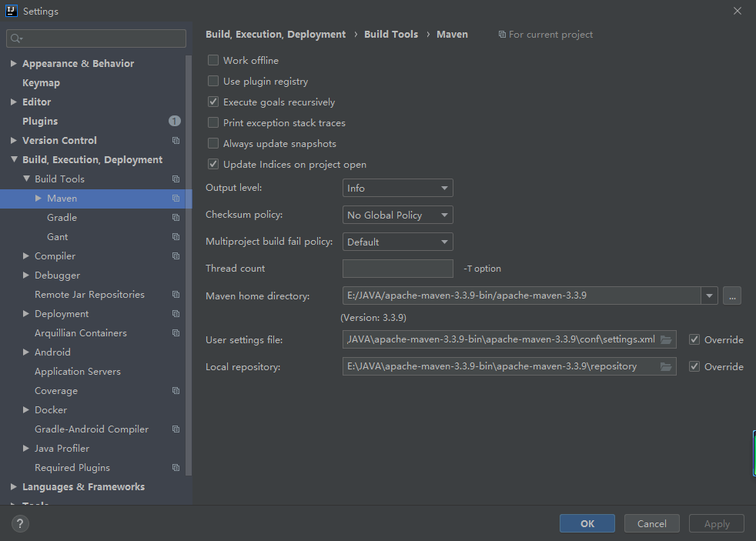
Task: Select Keymap in settings tree
Action: point(41,83)
